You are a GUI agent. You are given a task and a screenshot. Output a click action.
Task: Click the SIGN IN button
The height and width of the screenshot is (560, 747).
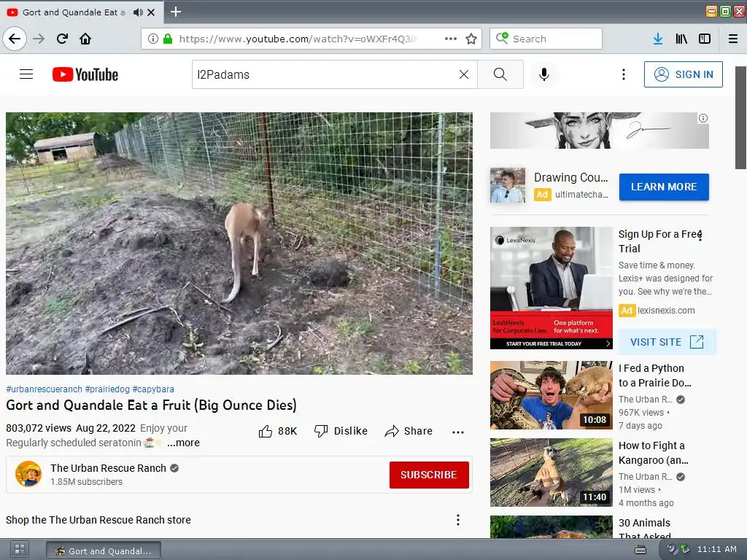point(683,74)
